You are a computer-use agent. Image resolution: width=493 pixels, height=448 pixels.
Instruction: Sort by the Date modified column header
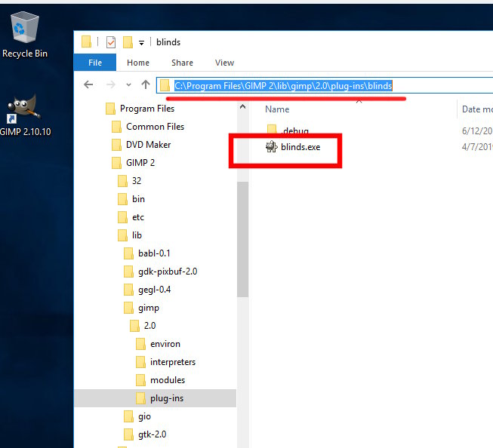477,109
